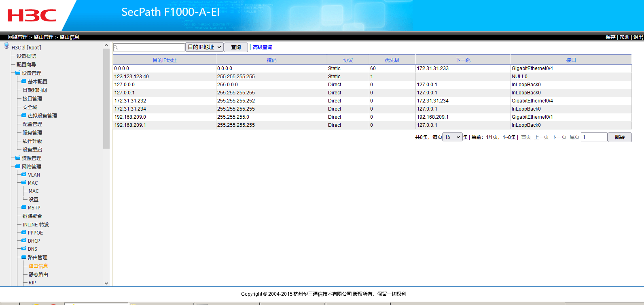
Task: Click the magnifier icon in the search box
Action: [116, 47]
